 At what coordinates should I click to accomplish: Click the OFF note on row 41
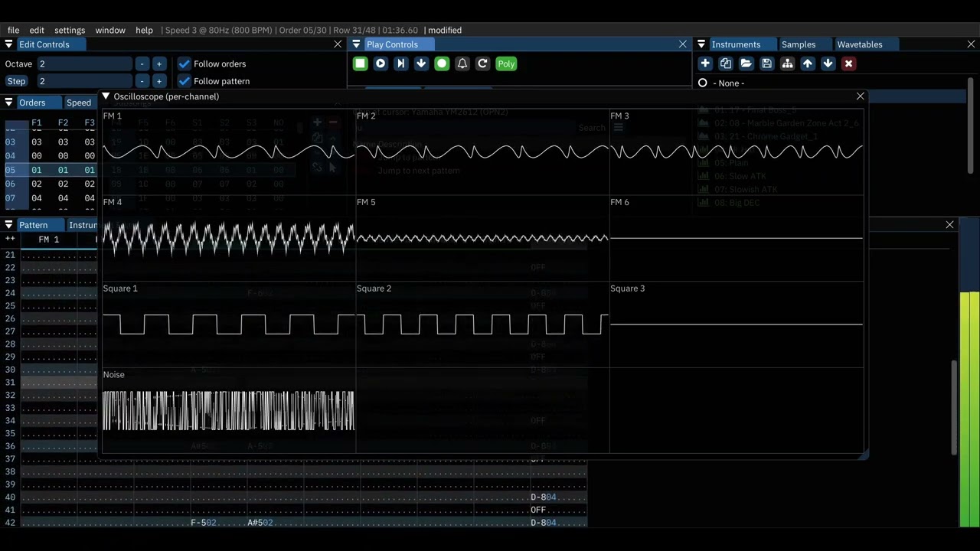(x=538, y=510)
